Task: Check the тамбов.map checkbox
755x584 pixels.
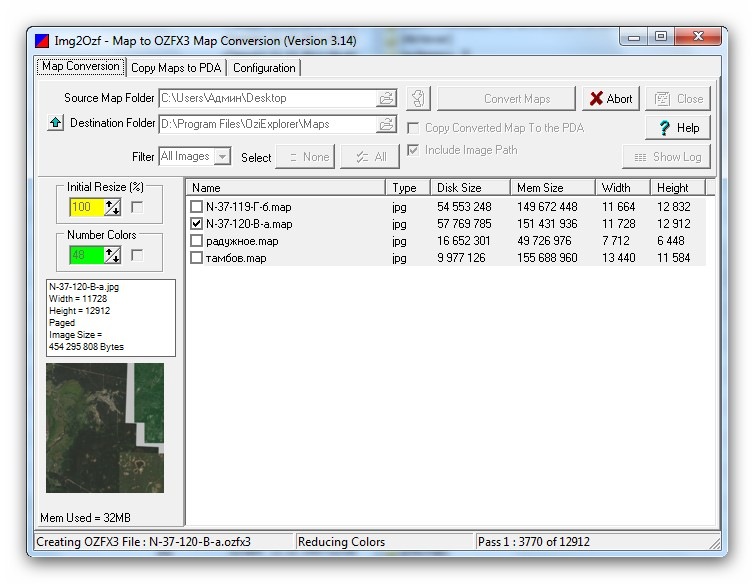Action: point(196,258)
